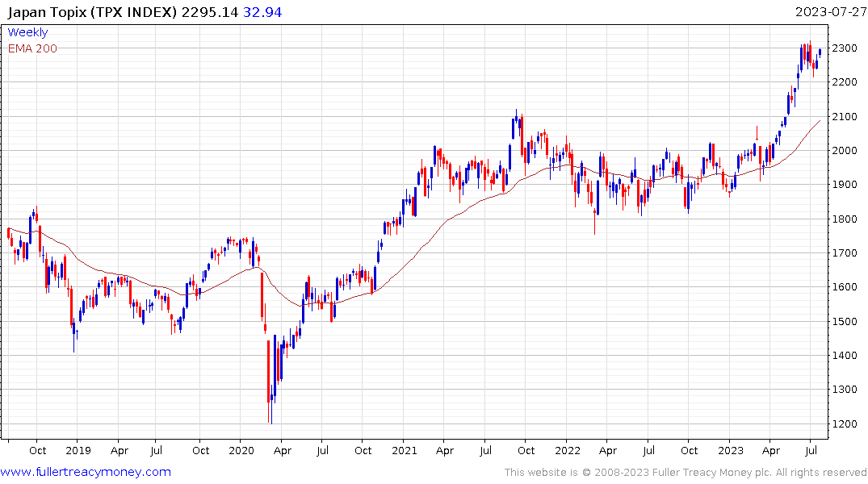Click the last price value 2295.14
The width and height of the screenshot is (868, 484).
pyautogui.click(x=210, y=12)
